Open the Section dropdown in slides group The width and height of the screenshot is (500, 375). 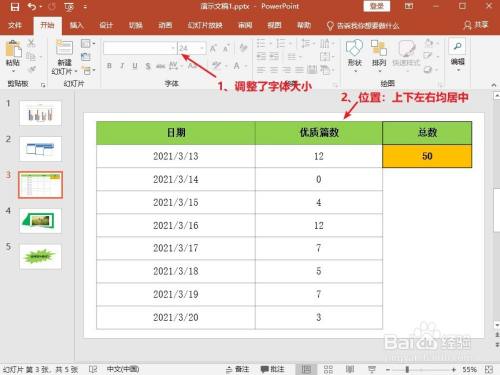(x=89, y=70)
